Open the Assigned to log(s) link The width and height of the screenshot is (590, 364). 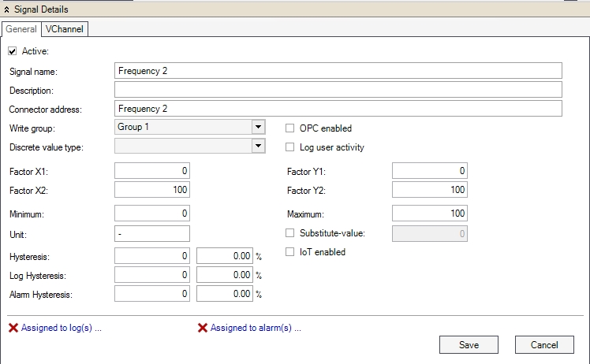tap(61, 328)
